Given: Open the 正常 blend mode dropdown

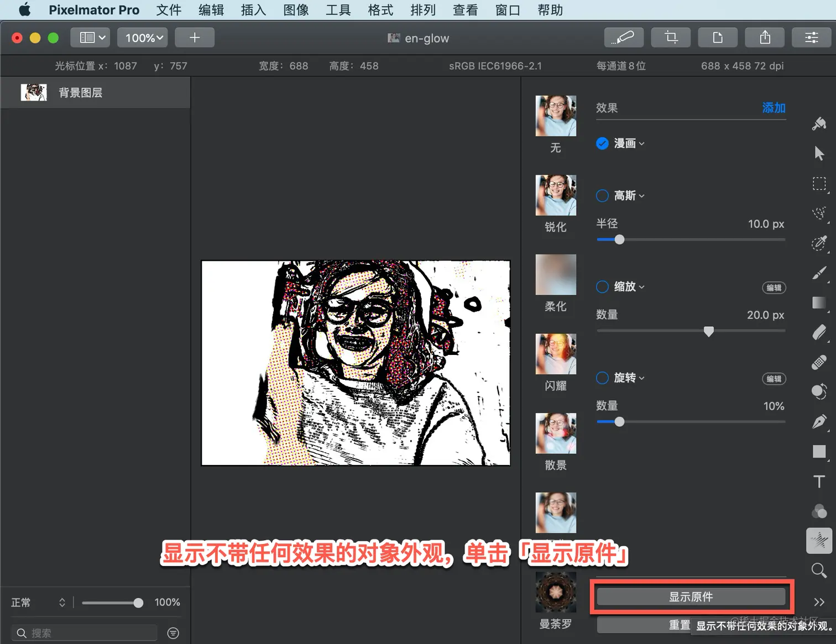Looking at the screenshot, I should tap(38, 603).
